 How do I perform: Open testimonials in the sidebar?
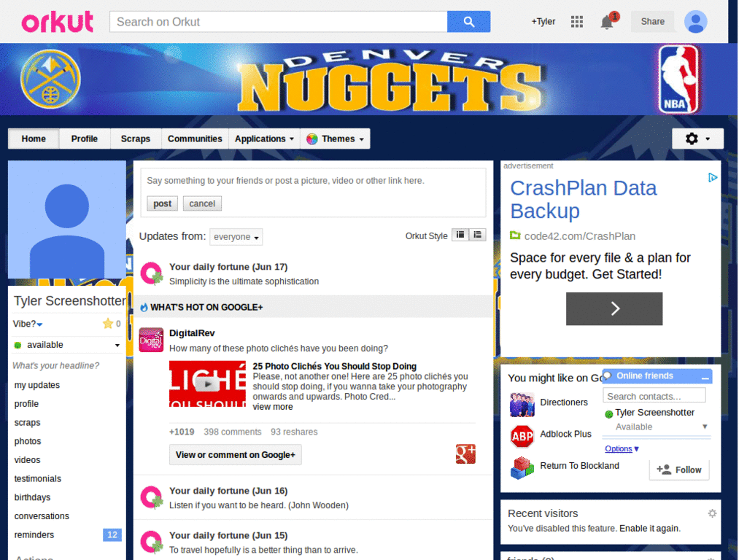click(x=38, y=478)
